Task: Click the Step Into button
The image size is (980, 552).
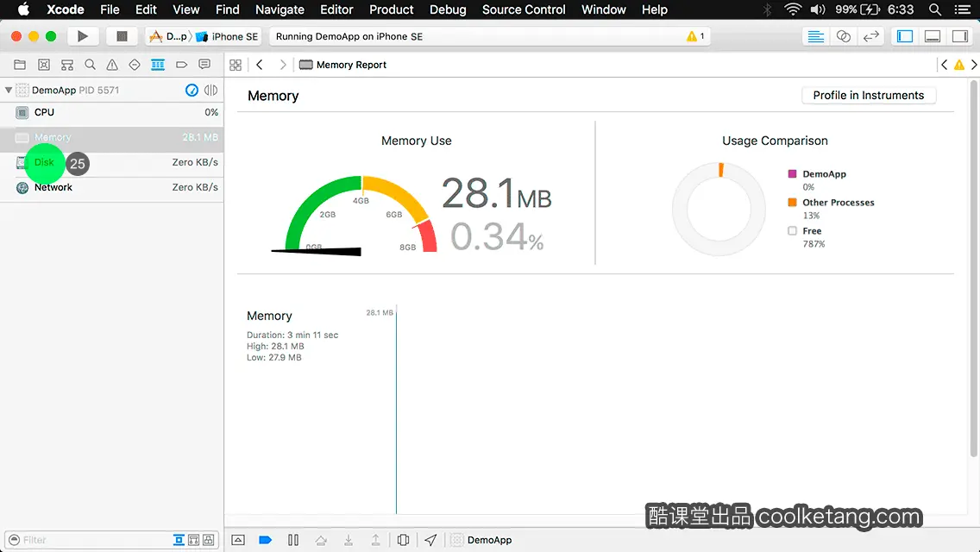Action: [x=349, y=540]
